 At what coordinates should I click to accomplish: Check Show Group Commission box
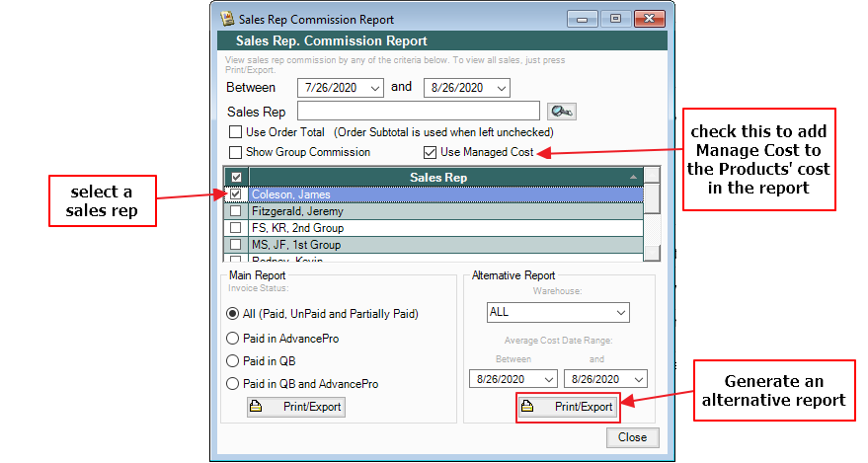tap(235, 152)
